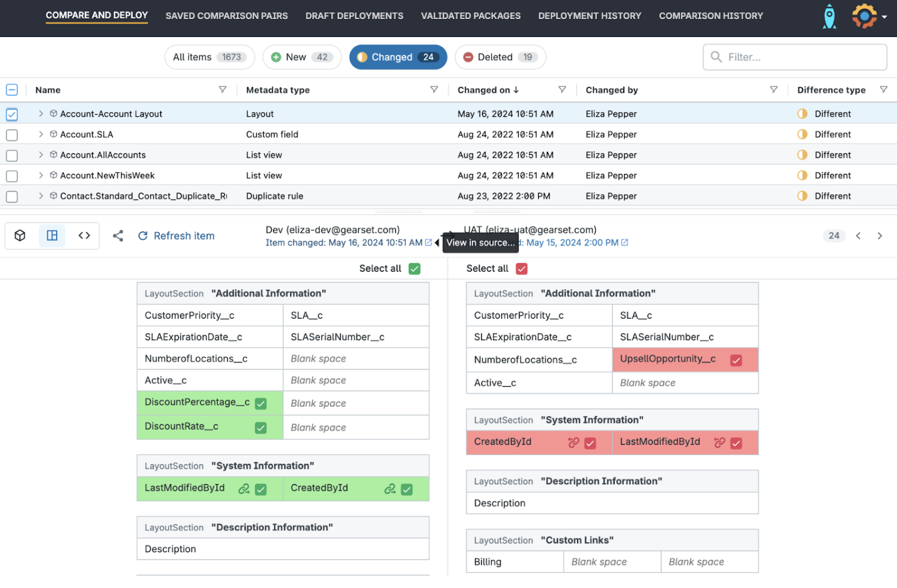Screen dimensions: 897x588
Task: Go to next item arrow
Action: click(x=879, y=236)
